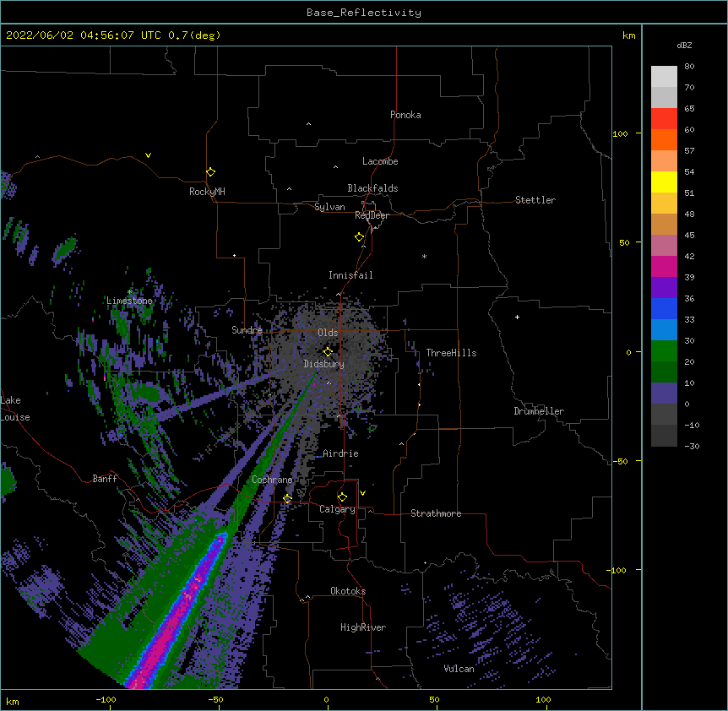728x711 pixels.
Task: Select the ThreeHills label
Action: tap(451, 353)
